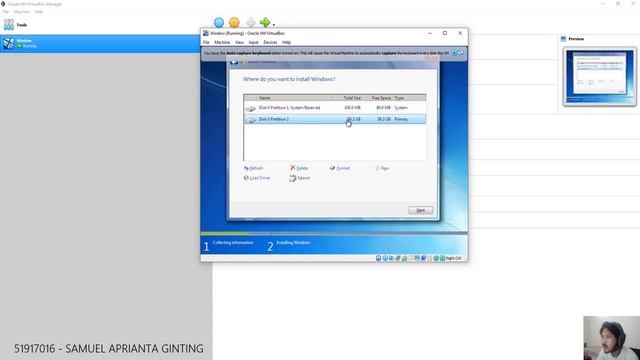The height and width of the screenshot is (360, 640).
Task: Open the dropdown arrow beside the green Show icon
Action: tap(274, 24)
